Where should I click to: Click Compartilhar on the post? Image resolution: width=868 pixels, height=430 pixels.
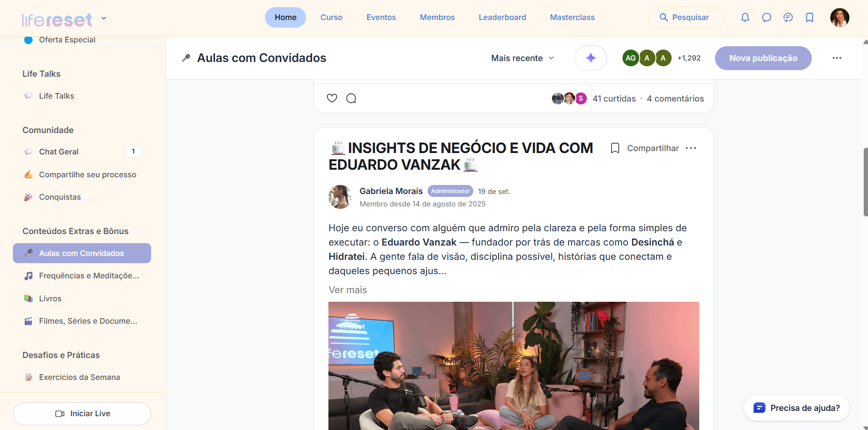pos(653,148)
